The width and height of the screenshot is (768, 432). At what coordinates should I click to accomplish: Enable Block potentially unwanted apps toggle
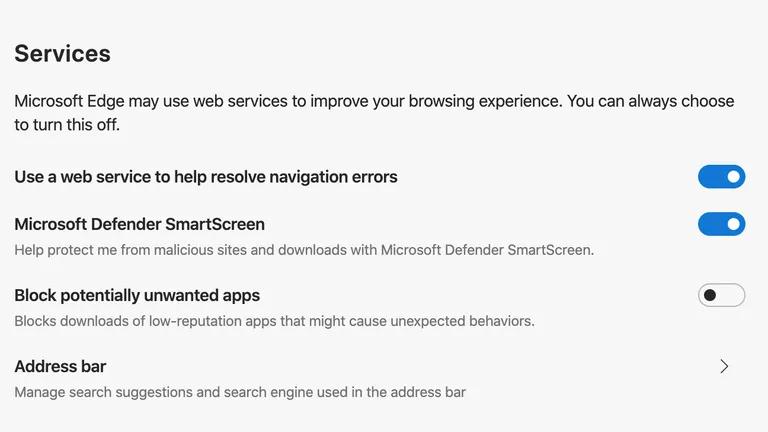(x=721, y=295)
